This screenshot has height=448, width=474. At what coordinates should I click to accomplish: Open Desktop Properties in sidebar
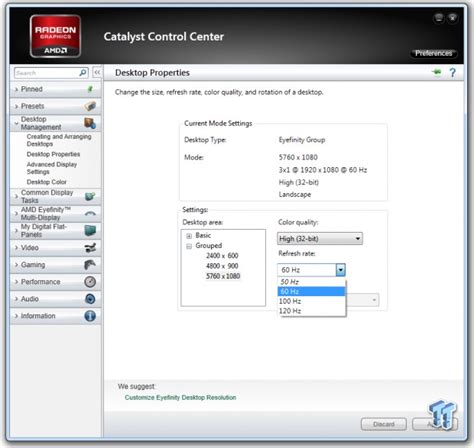(53, 154)
